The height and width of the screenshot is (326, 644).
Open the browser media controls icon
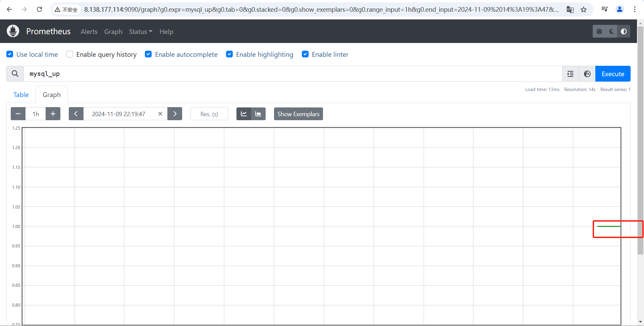click(x=605, y=9)
